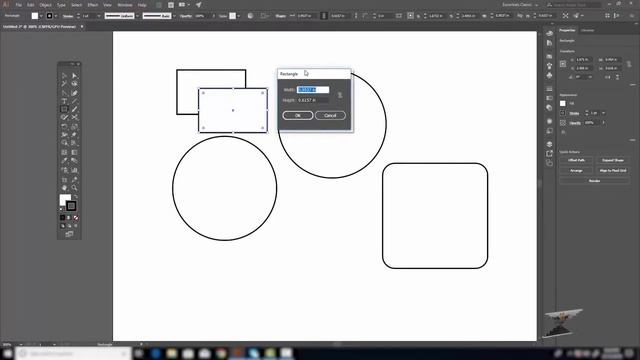Select the Hand tool
The width and height of the screenshot is (640, 360).
[64, 188]
